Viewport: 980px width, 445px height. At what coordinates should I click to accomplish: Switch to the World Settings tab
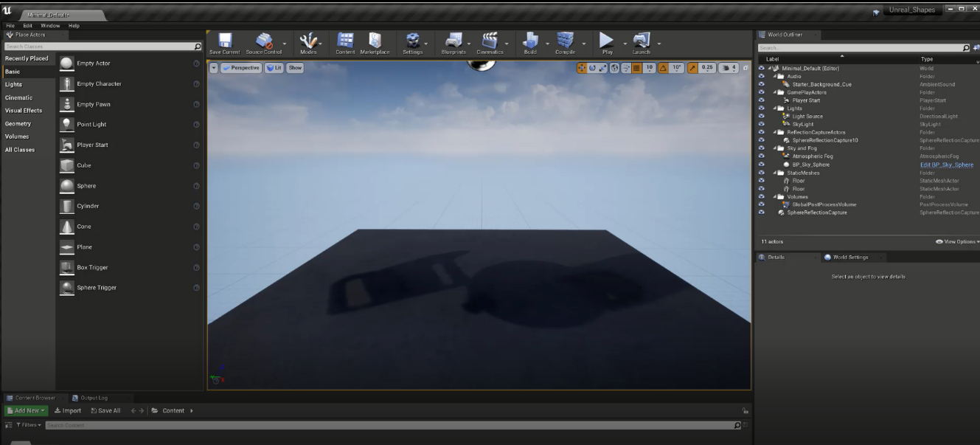coord(849,257)
